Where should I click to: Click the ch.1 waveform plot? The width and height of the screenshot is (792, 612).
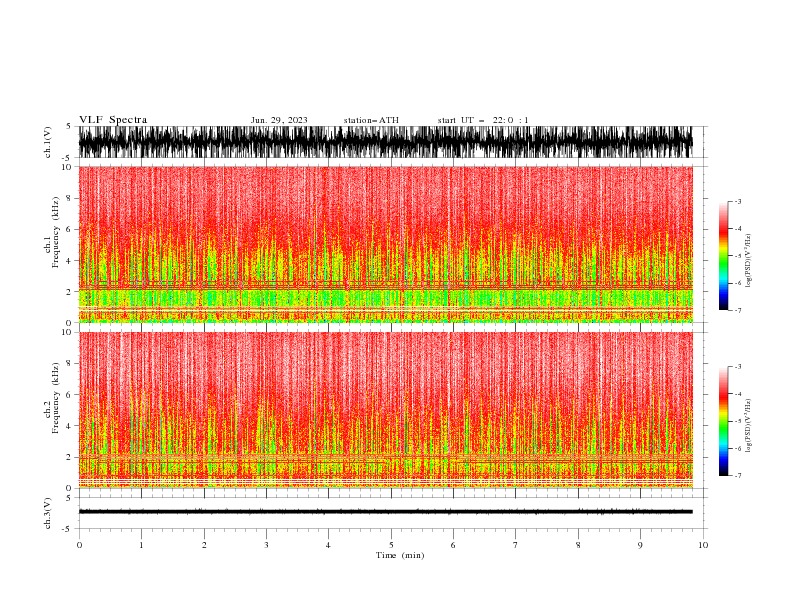point(385,142)
